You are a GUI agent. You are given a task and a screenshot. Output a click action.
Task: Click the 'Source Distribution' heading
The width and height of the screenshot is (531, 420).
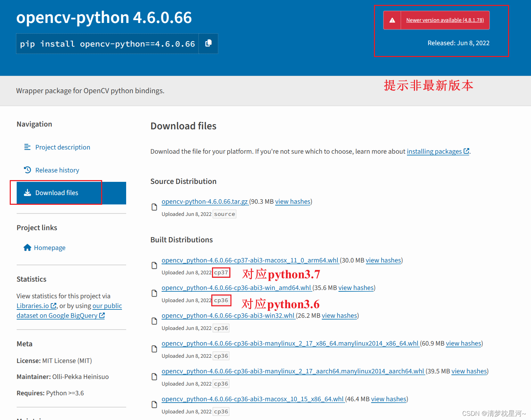click(x=183, y=181)
